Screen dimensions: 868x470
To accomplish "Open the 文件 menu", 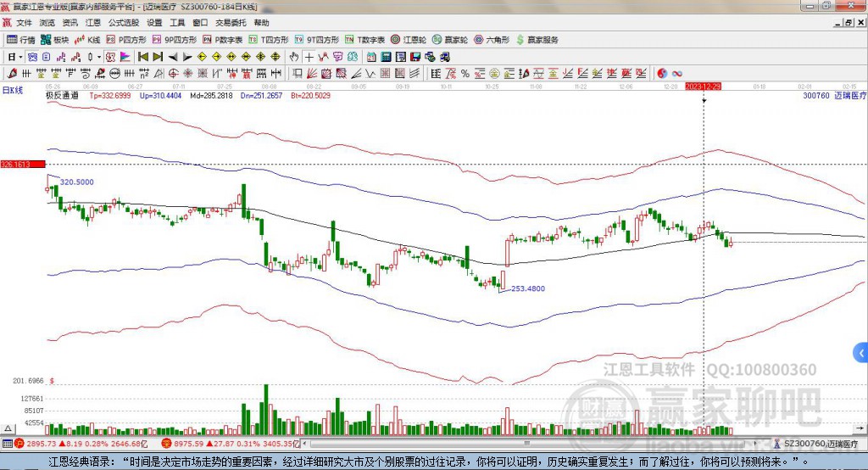I will (24, 23).
